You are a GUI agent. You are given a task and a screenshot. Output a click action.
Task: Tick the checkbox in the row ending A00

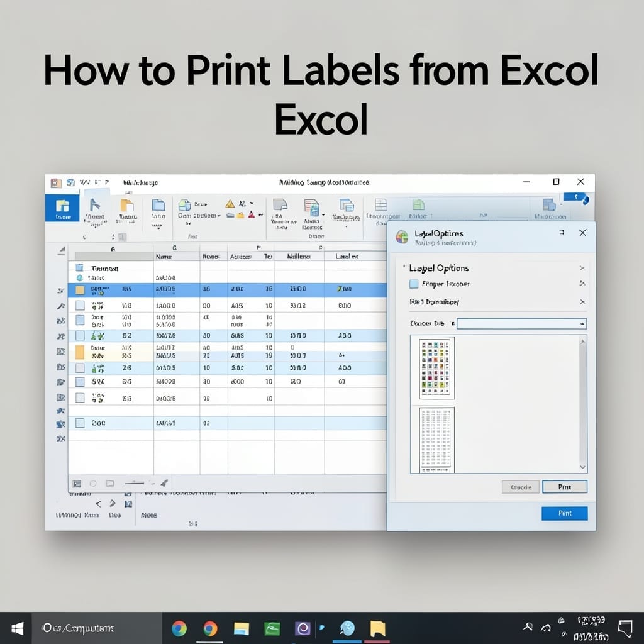tap(80, 336)
